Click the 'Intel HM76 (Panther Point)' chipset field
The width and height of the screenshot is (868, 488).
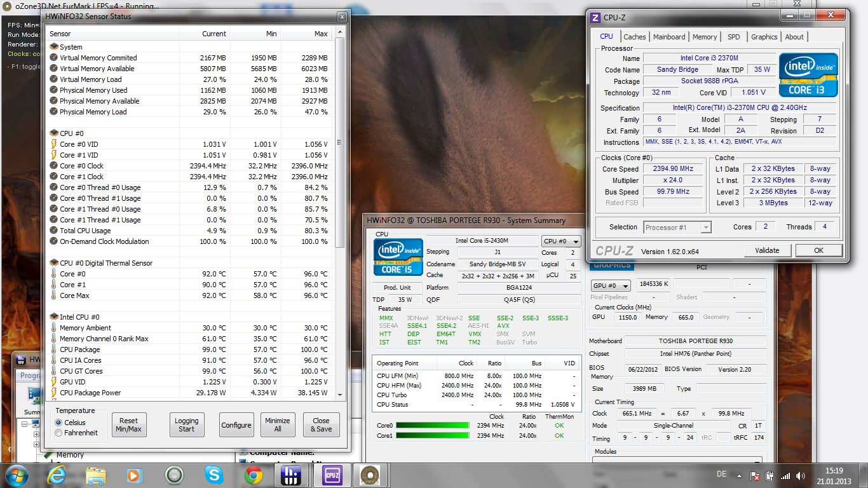pyautogui.click(x=695, y=354)
